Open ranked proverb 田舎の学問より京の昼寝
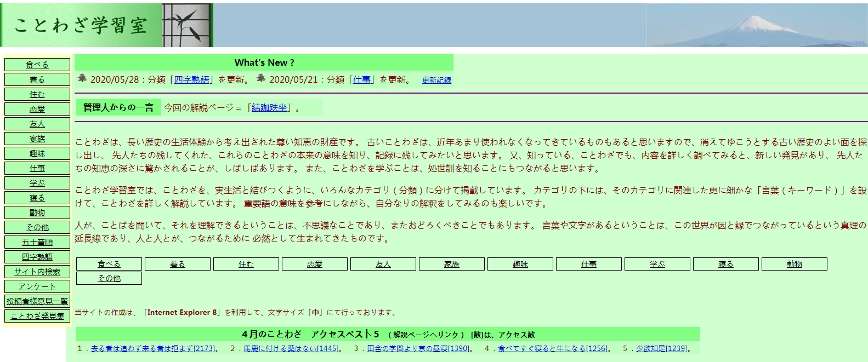 418,348
